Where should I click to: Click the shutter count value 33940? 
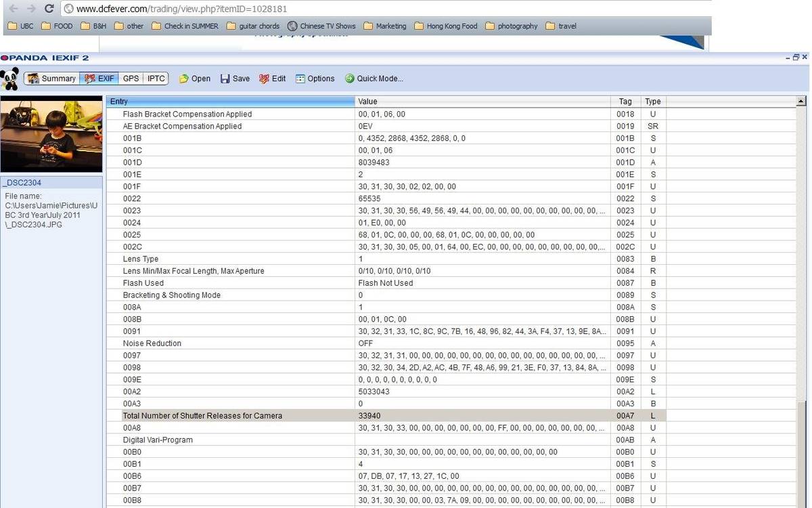[x=369, y=416]
